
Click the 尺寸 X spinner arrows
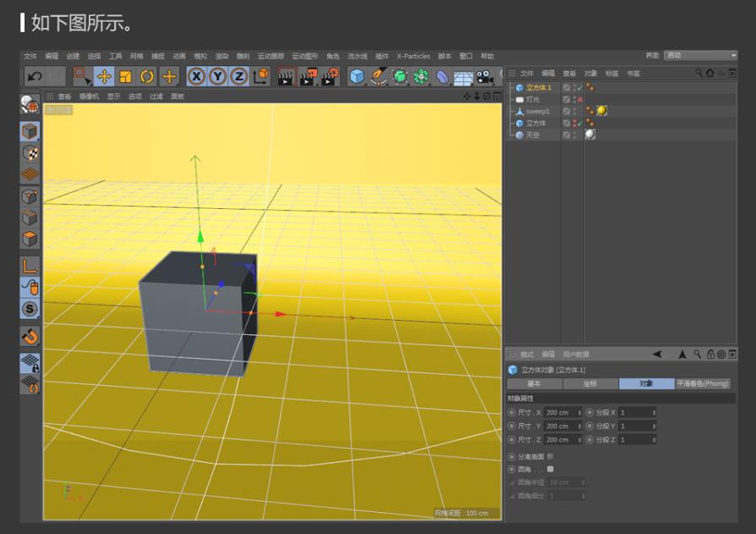tap(579, 412)
